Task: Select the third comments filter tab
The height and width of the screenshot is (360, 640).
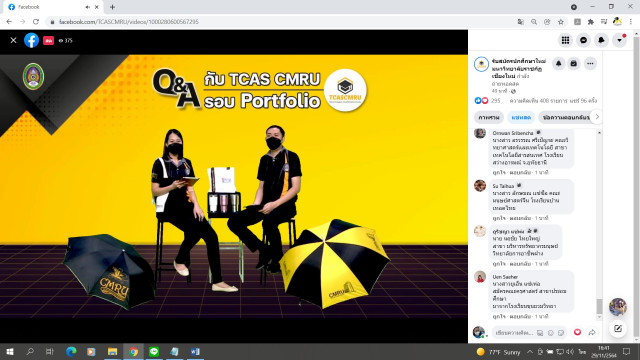Action: (565, 117)
